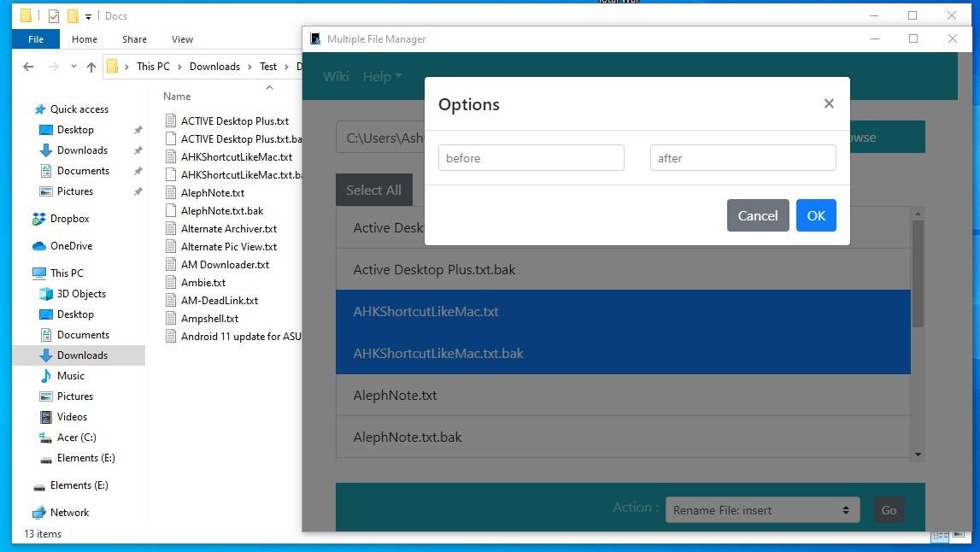The width and height of the screenshot is (980, 552).
Task: Open pinned Desktop under Quick access
Action: point(75,129)
